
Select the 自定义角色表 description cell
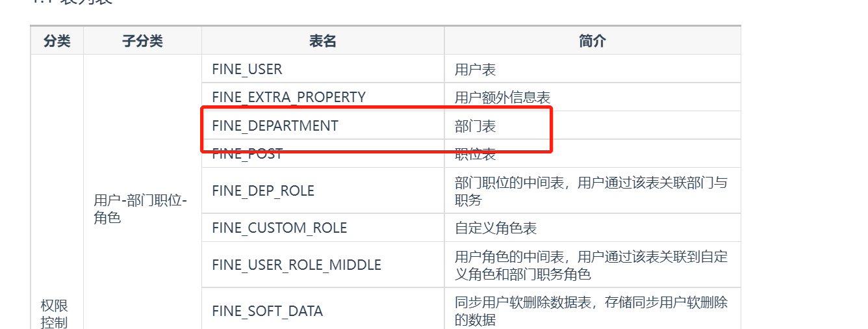pyautogui.click(x=592, y=228)
